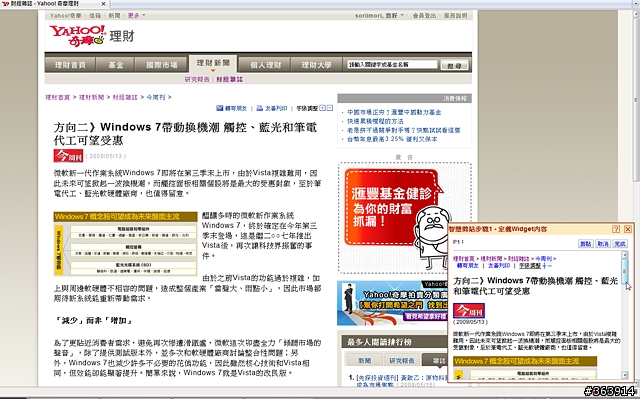Expand the 更多 dropdown in top bar

tap(136, 16)
